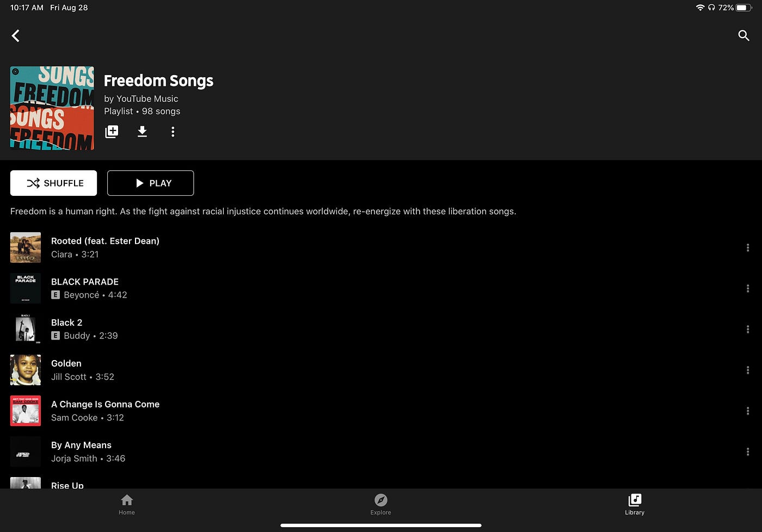Tap the 10:17 AM clock in status bar

tap(27, 8)
